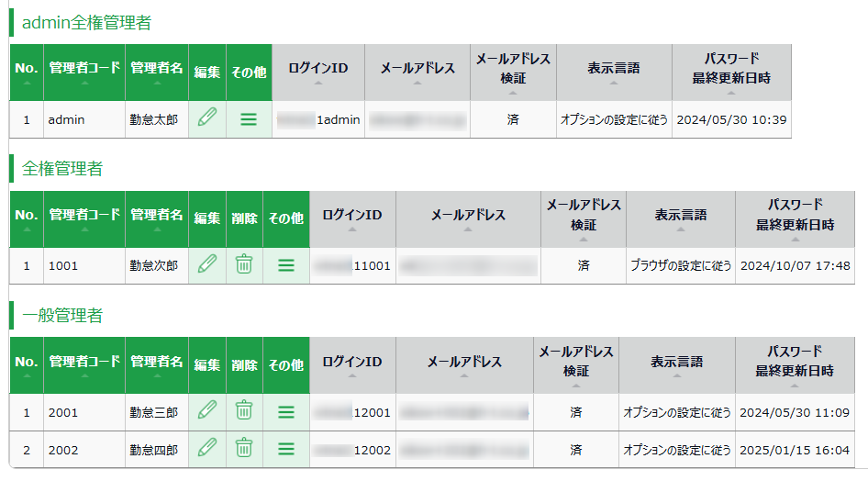This screenshot has width=868, height=481.
Task: Sort 一般管理者 table by 表示言語 header
Action: point(677,365)
